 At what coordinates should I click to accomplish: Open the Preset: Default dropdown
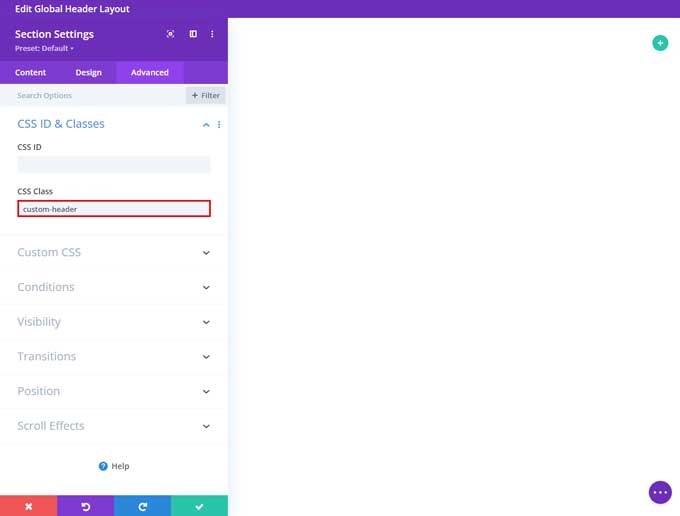pos(44,48)
